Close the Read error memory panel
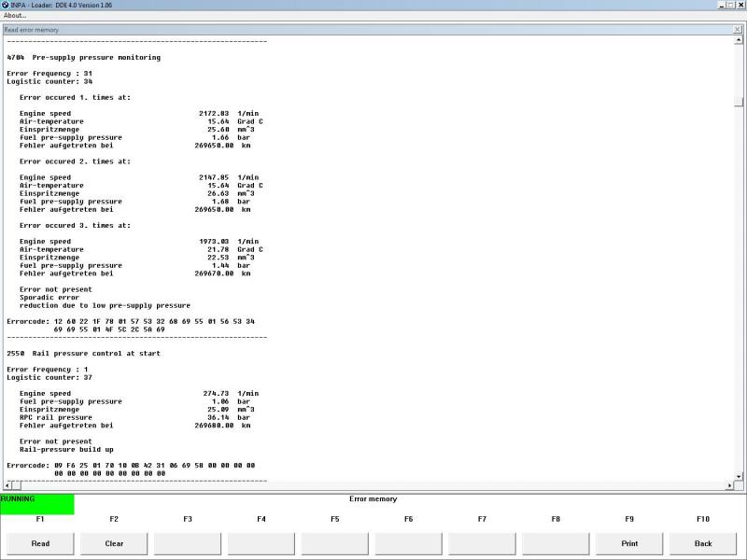This screenshot has width=747, height=560. click(x=738, y=30)
